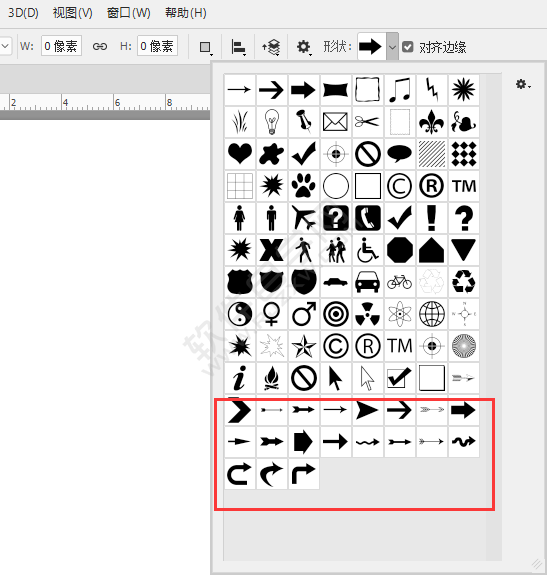
Task: Collapse the 形状 picker dropdown arrow
Action: coord(392,47)
